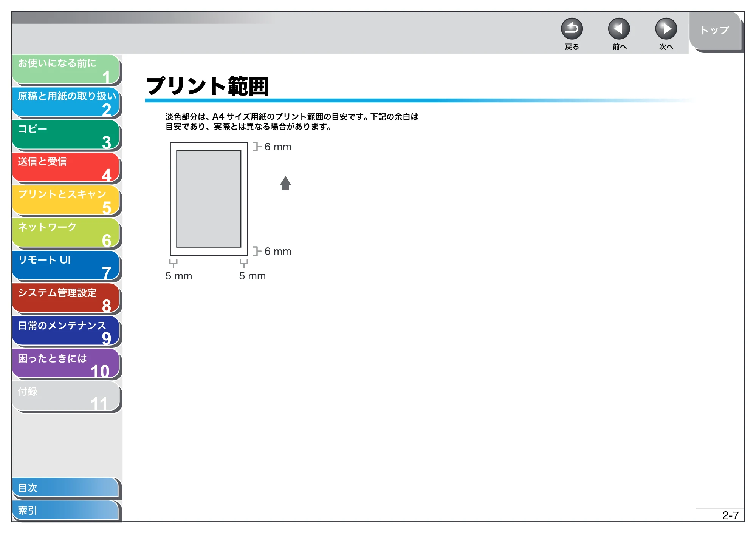Open chapter 9 日常のメンテナンス
This screenshot has height=534, width=756.
[x=66, y=331]
